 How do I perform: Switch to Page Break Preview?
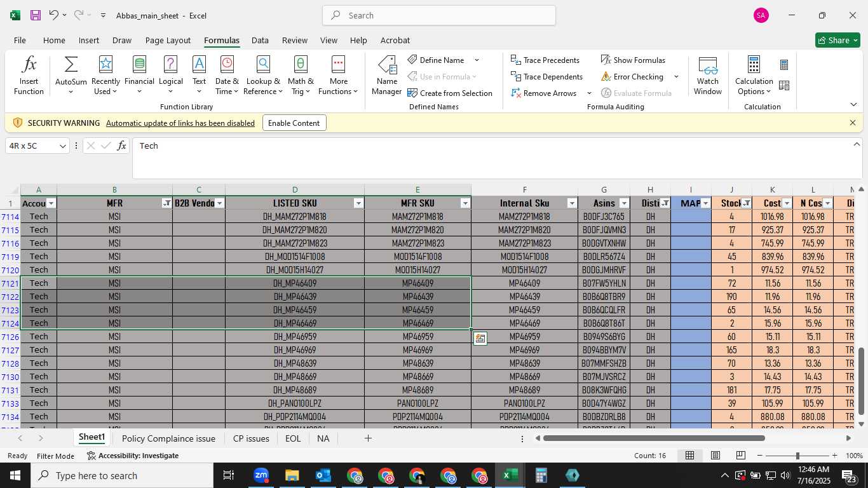(x=741, y=456)
